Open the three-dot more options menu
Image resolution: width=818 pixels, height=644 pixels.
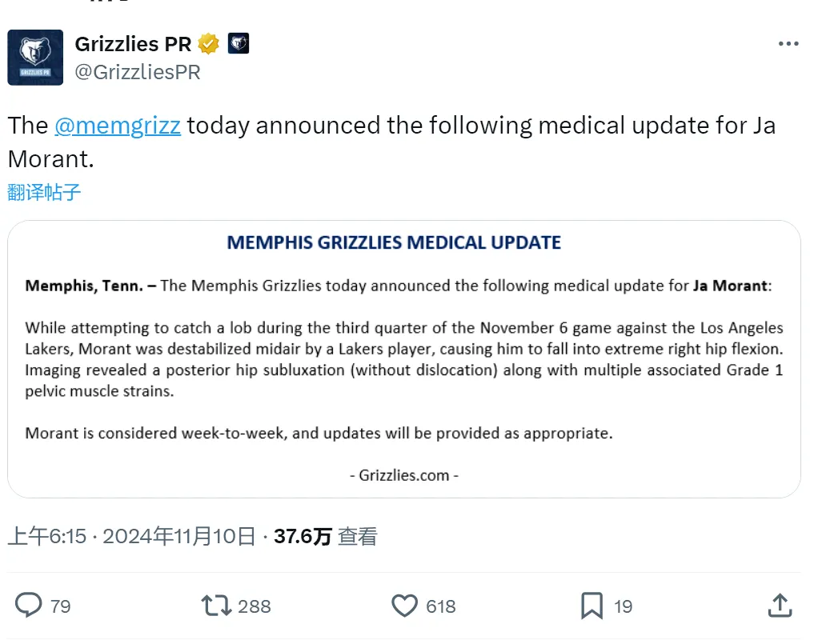pyautogui.click(x=788, y=44)
